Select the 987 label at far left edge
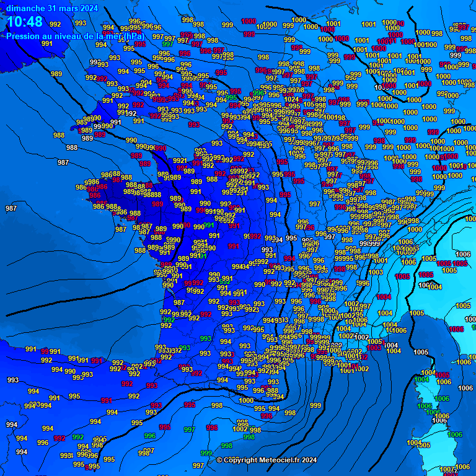This screenshot has width=476, height=476. point(11,208)
